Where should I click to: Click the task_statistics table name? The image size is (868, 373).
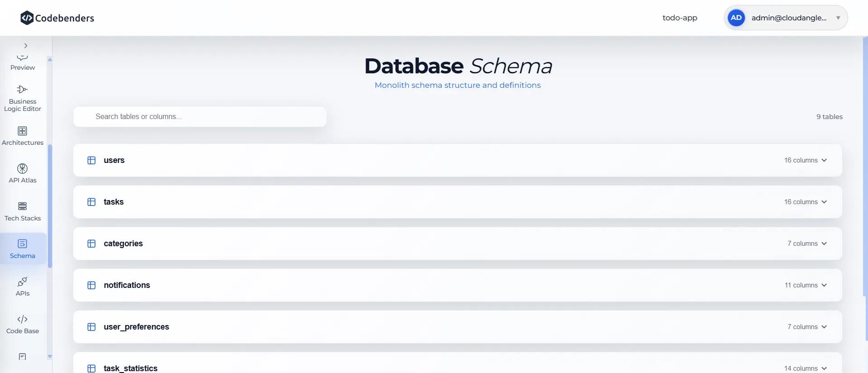coord(130,368)
